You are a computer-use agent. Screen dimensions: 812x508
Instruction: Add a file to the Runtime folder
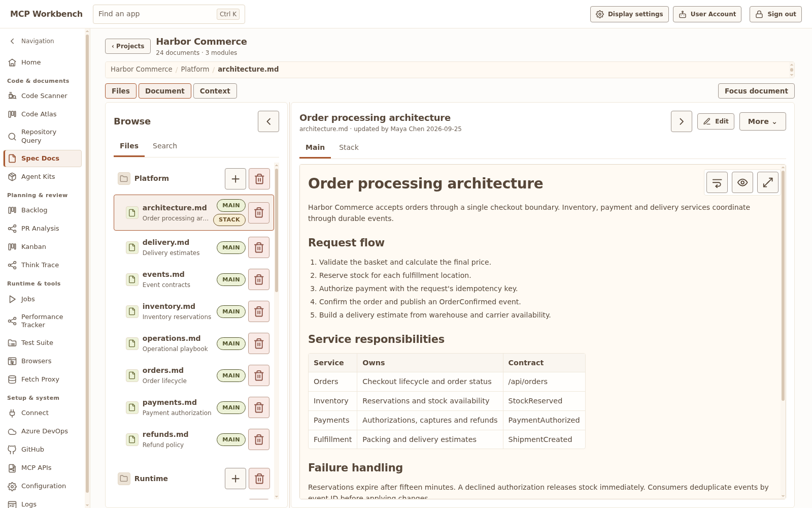235,479
